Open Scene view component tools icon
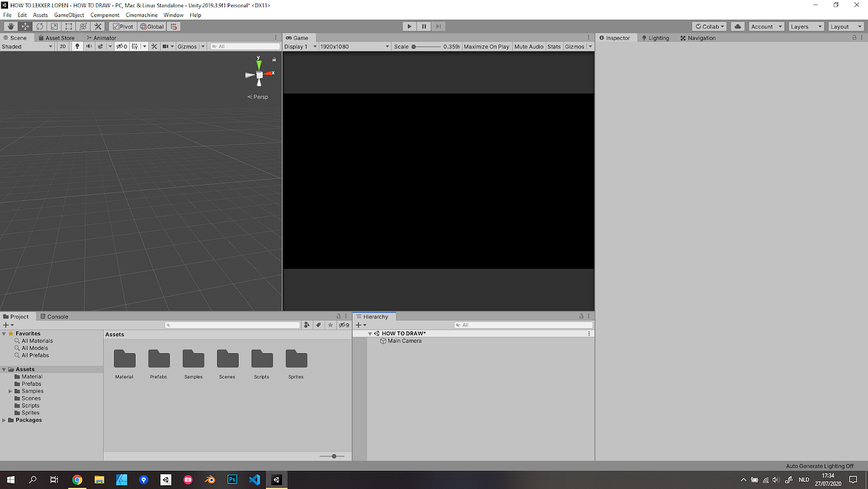 point(156,47)
